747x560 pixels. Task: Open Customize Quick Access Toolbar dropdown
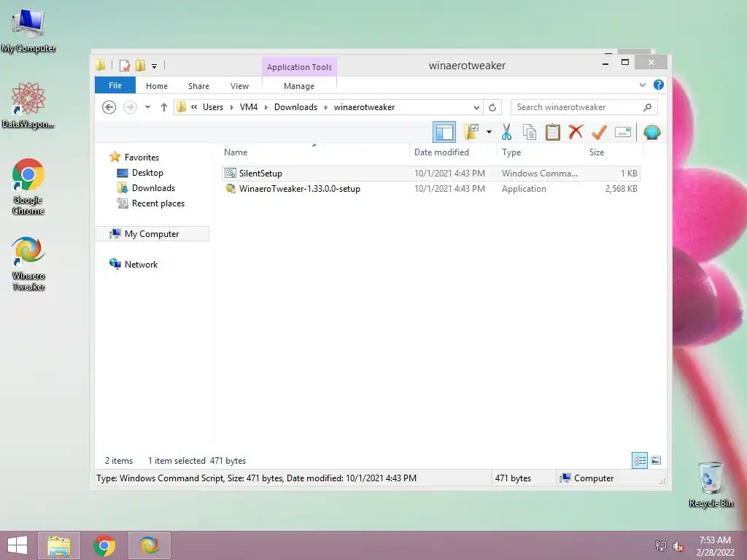point(154,66)
